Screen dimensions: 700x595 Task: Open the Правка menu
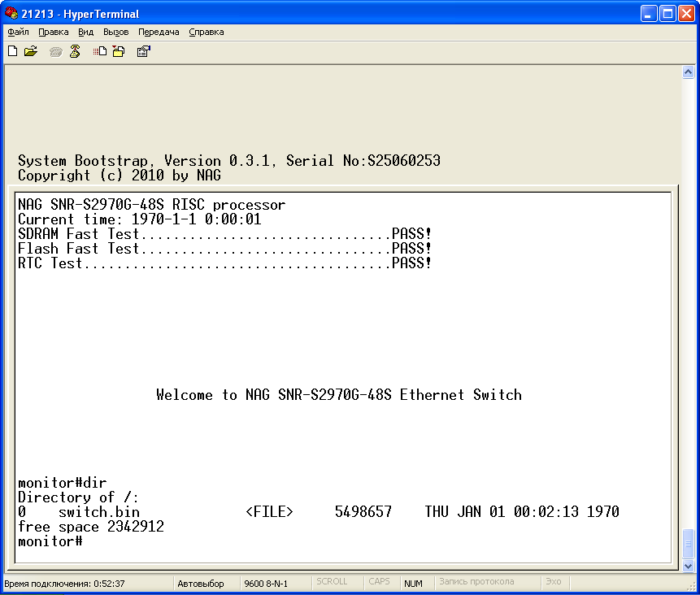pos(54,33)
